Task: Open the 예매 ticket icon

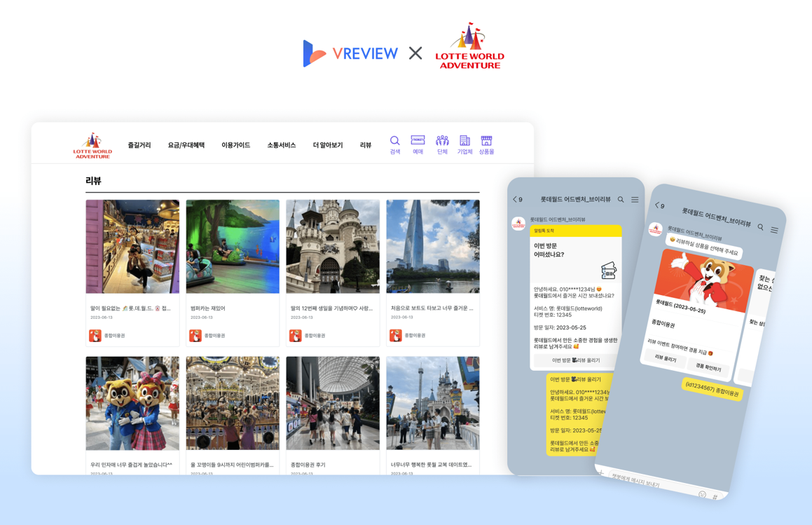Action: (418, 145)
